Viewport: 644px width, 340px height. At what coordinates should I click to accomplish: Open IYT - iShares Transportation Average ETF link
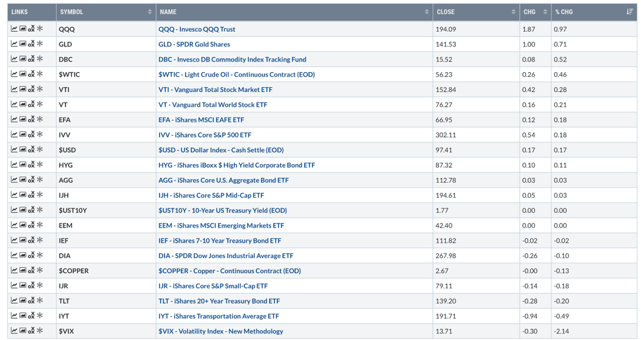pos(218,316)
